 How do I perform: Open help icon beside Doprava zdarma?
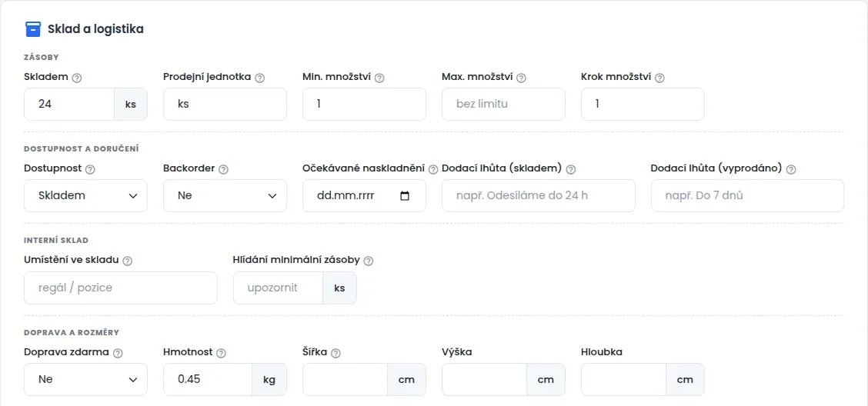pyautogui.click(x=118, y=353)
